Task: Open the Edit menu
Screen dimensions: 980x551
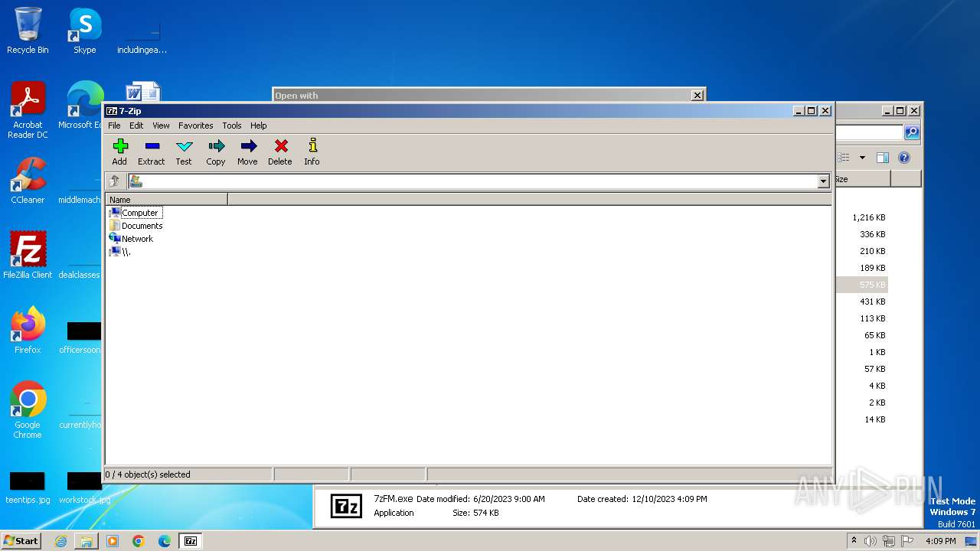Action: (x=136, y=126)
